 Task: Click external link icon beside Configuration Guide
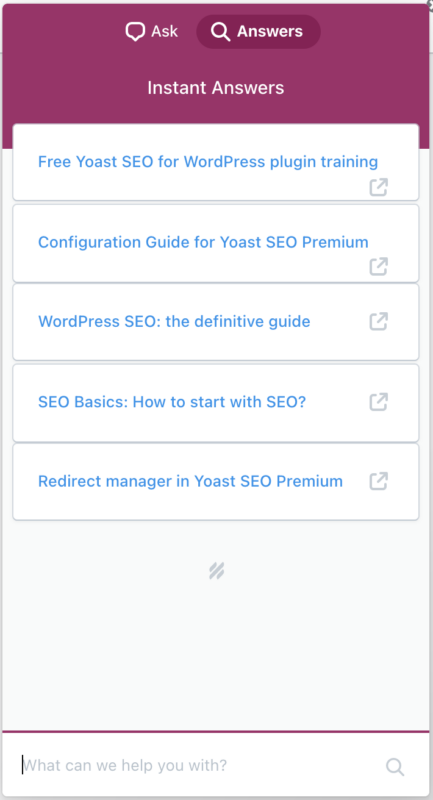pyautogui.click(x=378, y=266)
